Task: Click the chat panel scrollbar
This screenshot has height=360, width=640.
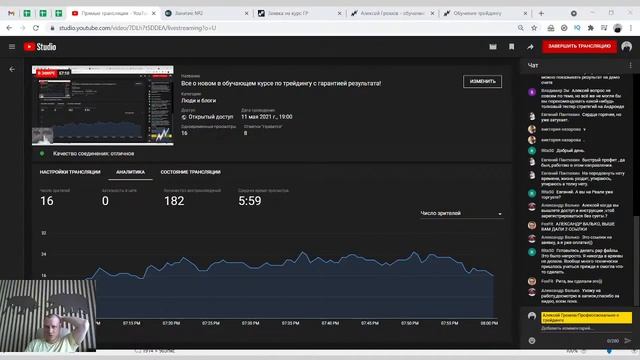Action: click(x=636, y=261)
